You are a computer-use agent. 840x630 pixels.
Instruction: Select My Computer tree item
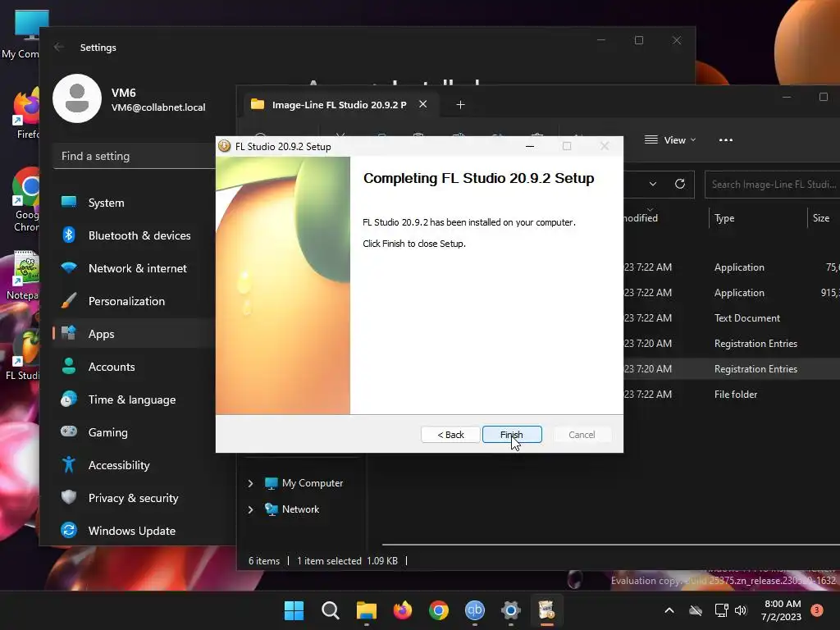pos(313,482)
